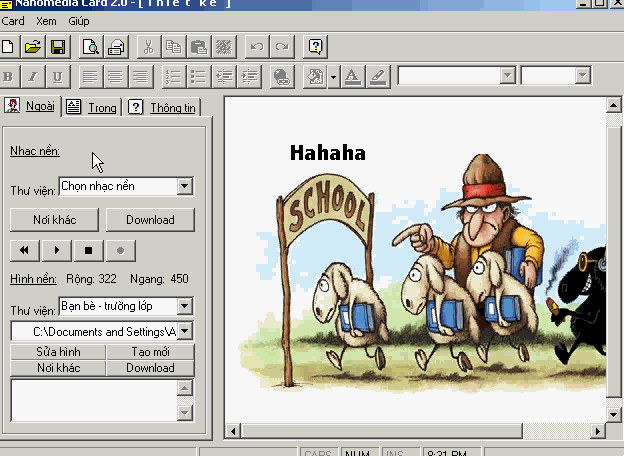The width and height of the screenshot is (624, 456).
Task: Click the Hahaha text on the card
Action: (x=328, y=153)
